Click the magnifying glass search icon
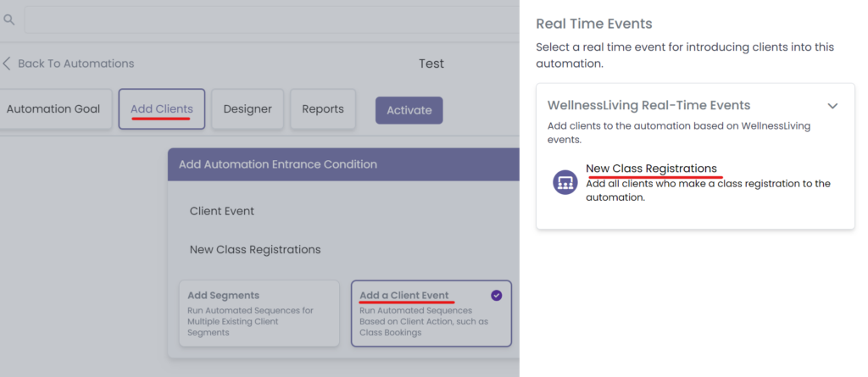The image size is (868, 377). click(9, 19)
